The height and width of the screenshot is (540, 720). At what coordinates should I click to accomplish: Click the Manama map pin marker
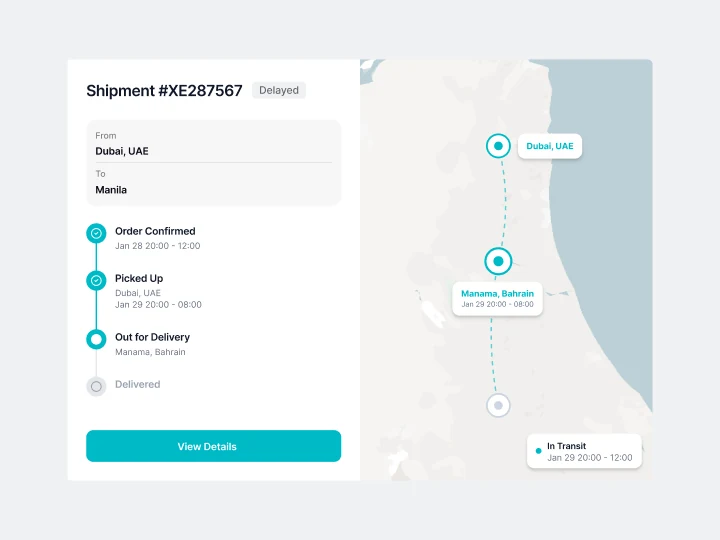(498, 261)
